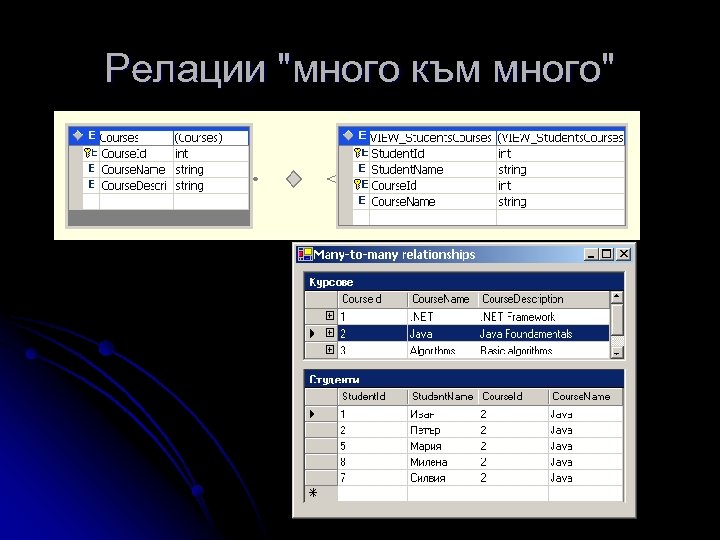Click the student name cell 'Милена'

443,462
